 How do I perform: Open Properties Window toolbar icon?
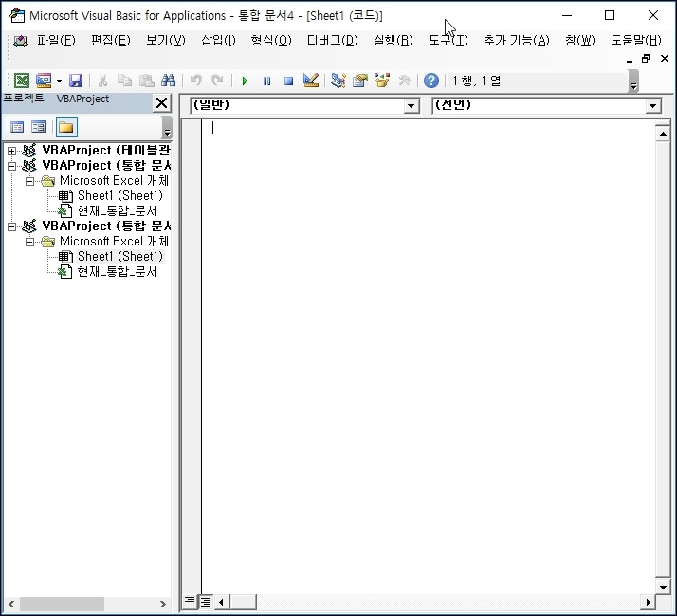pyautogui.click(x=359, y=81)
